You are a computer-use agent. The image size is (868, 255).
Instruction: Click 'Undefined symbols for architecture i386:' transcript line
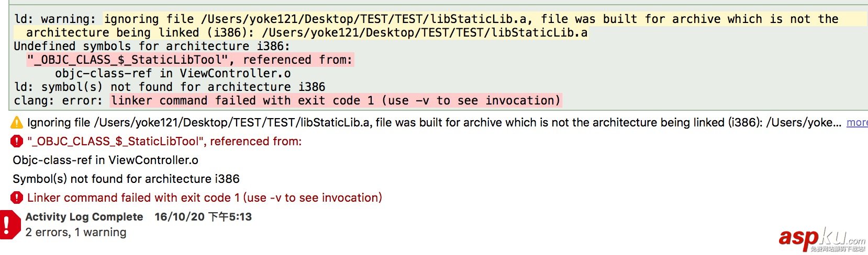(x=151, y=46)
